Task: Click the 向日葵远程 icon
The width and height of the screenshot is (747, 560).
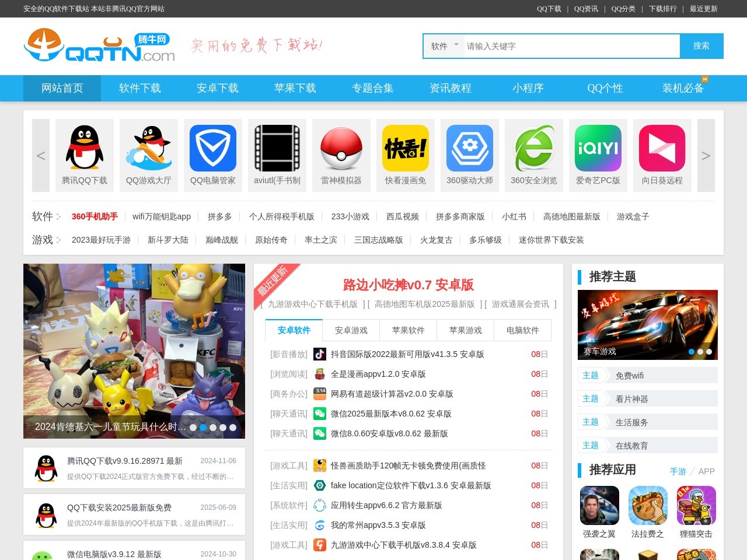Action: [662, 148]
